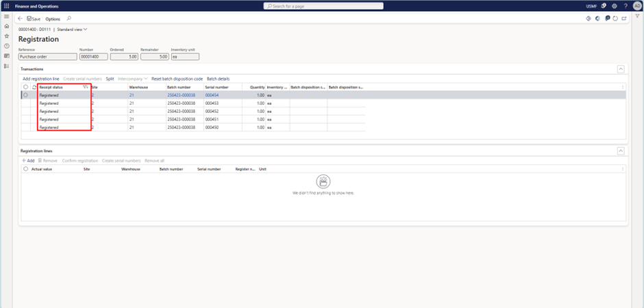Viewport: 644px width, 308px height.
Task: Click the Number field 00001400
Action: point(93,57)
